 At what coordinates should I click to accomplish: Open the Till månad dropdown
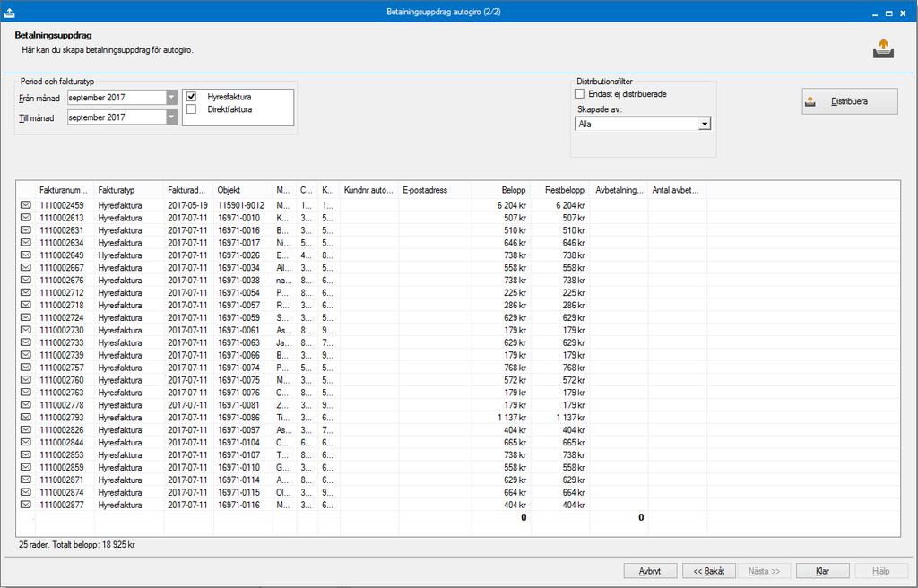[171, 117]
